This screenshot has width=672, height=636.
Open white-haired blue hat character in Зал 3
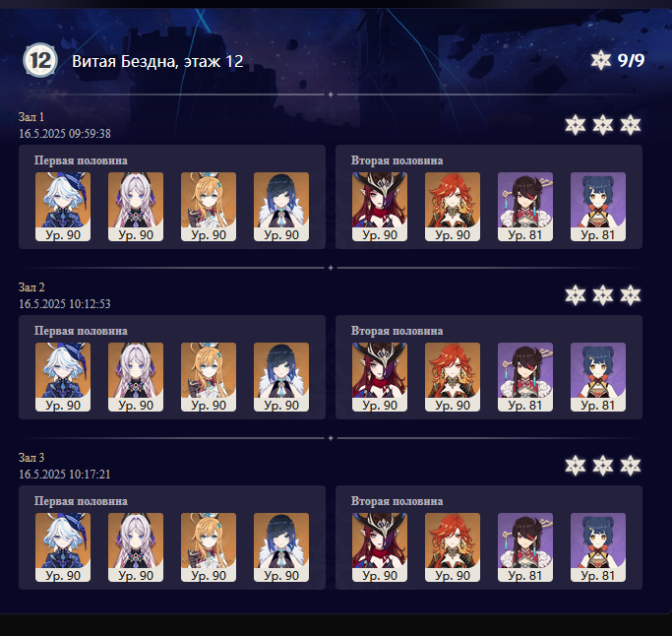tap(63, 547)
